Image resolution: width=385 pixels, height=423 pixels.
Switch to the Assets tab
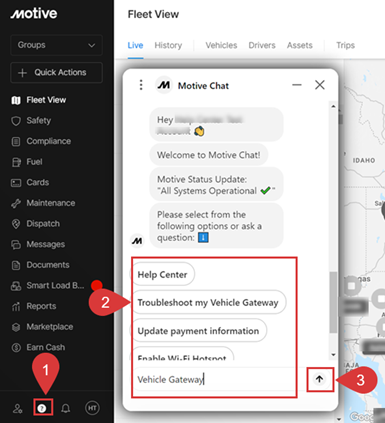[x=300, y=45]
